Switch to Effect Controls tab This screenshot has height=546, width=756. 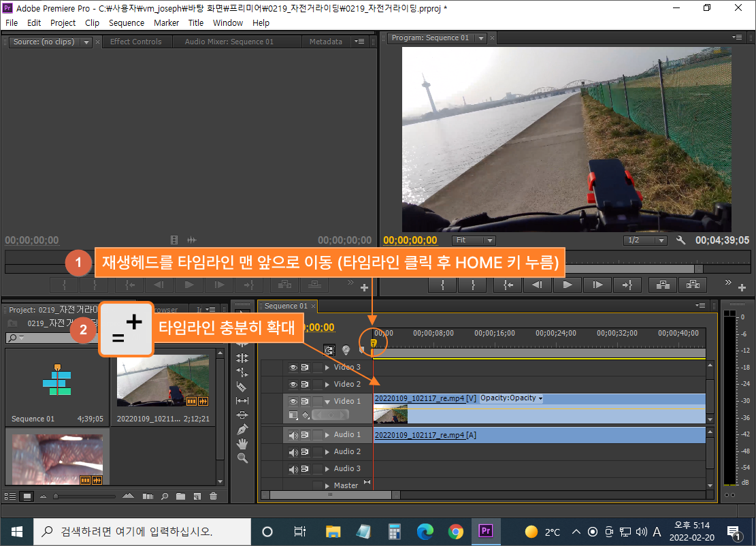tap(136, 42)
